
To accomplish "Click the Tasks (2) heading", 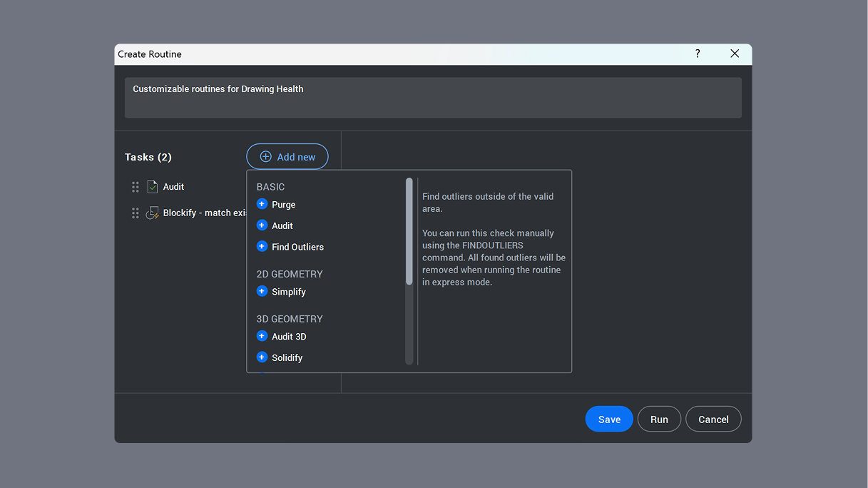I will click(x=148, y=157).
